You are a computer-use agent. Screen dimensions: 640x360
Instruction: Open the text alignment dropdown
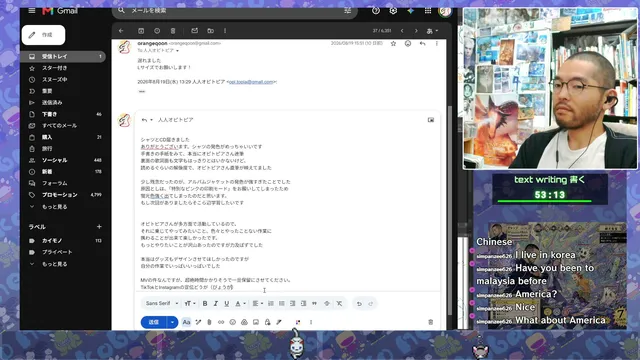257,303
